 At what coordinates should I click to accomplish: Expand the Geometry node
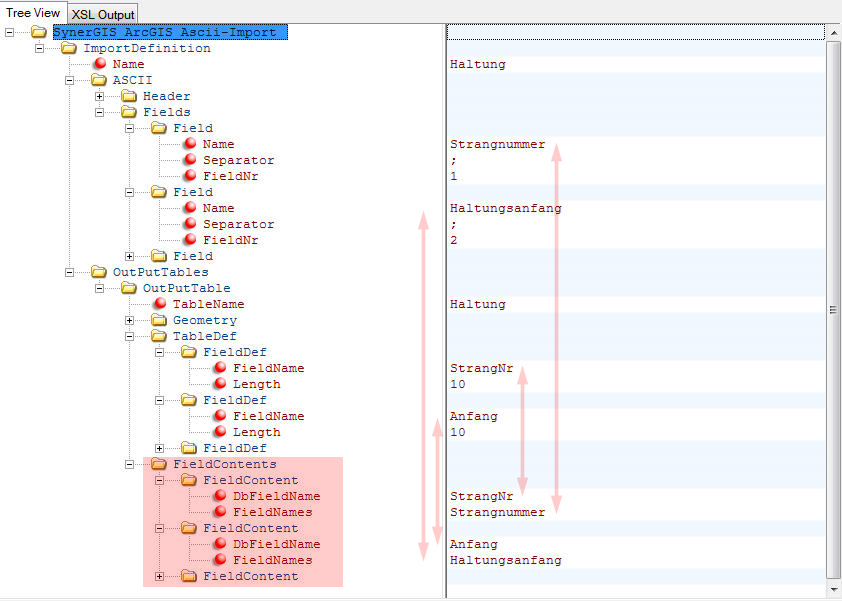tap(130, 320)
